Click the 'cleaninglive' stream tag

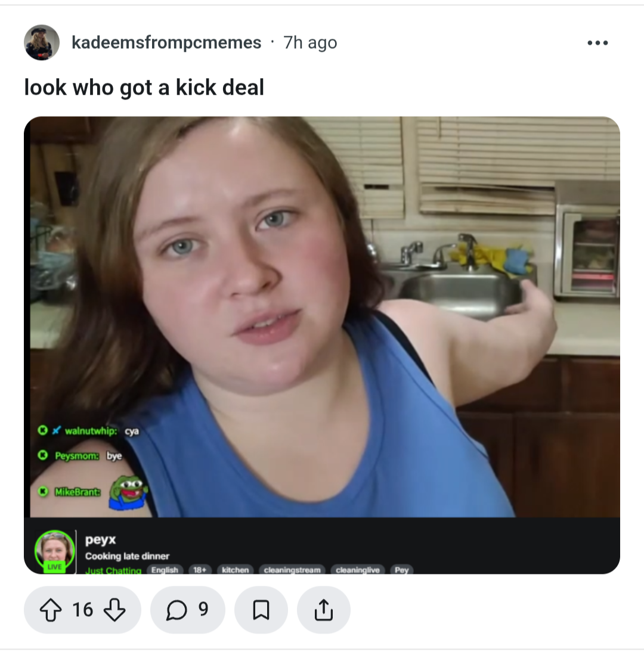[x=358, y=570]
